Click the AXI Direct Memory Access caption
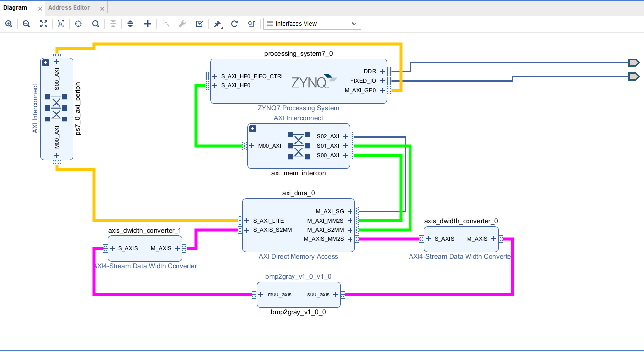Image resolution: width=644 pixels, height=352 pixels. [x=298, y=257]
